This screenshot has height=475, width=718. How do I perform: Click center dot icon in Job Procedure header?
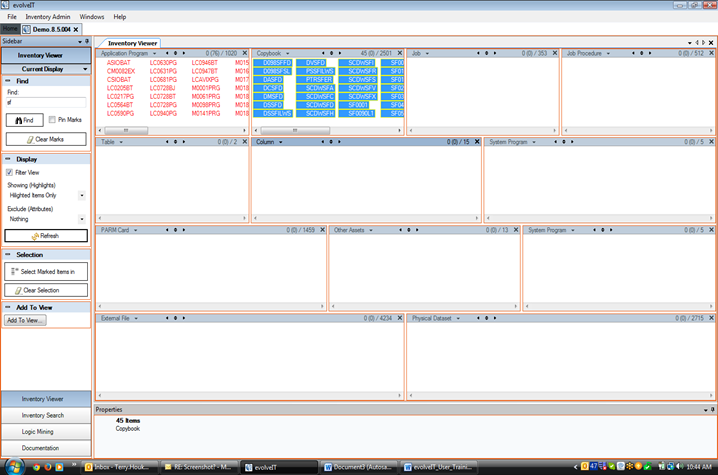pyautogui.click(x=642, y=53)
